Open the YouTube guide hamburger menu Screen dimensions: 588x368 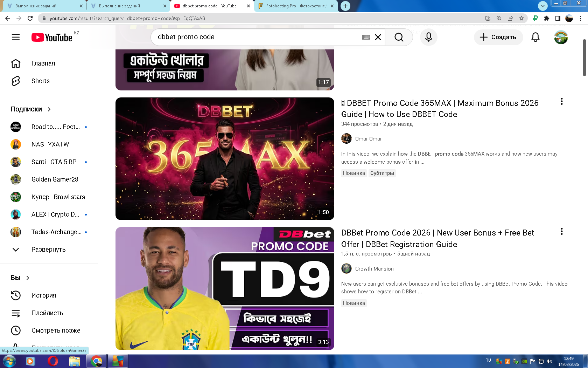coord(16,37)
